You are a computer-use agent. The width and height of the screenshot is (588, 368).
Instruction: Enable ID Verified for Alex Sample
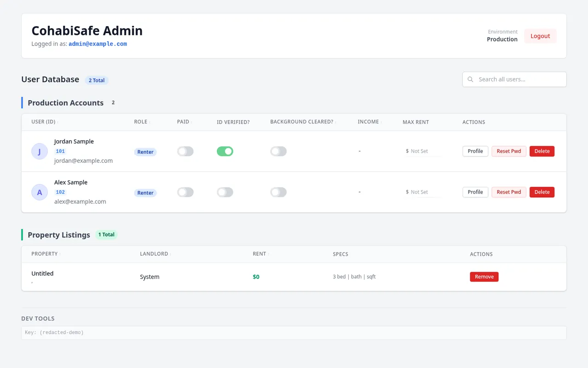(x=225, y=192)
